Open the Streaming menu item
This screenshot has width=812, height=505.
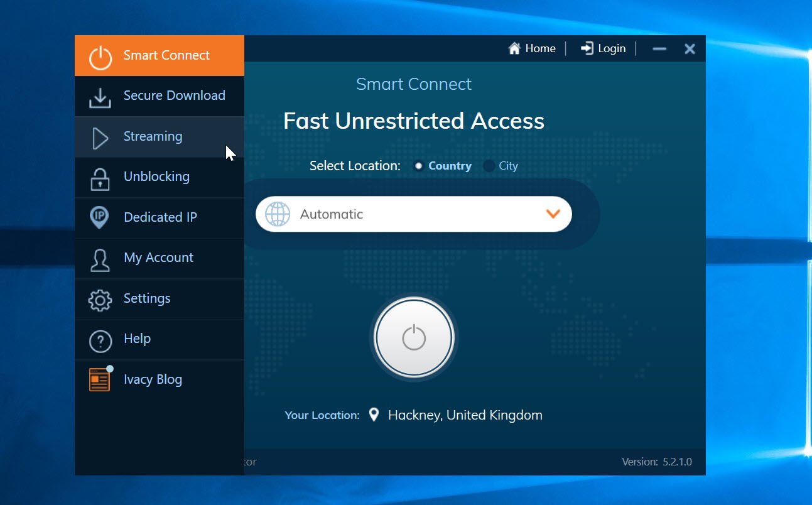coord(153,137)
